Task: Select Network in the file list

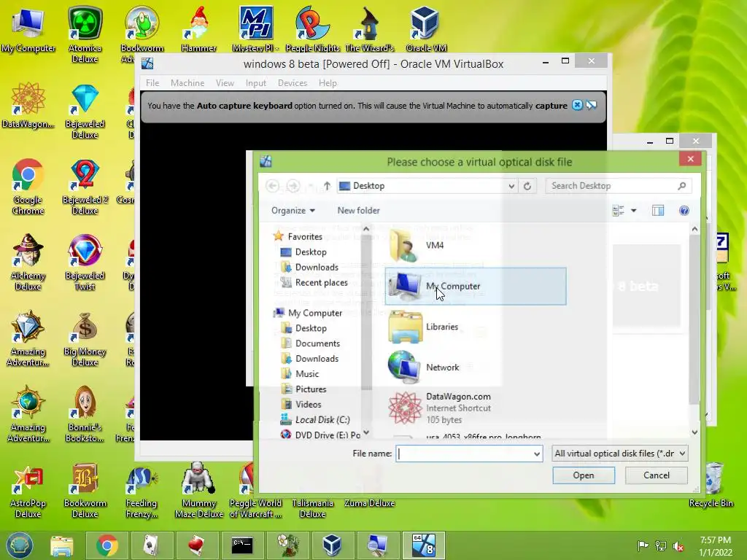Action: tap(476, 367)
